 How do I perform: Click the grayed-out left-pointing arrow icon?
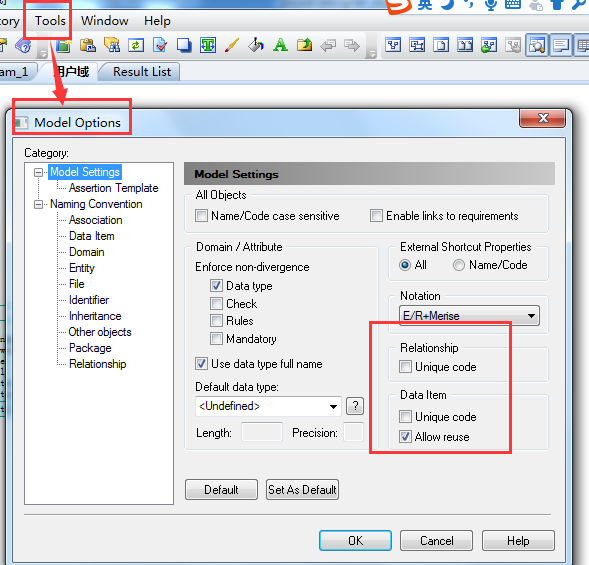click(x=328, y=46)
